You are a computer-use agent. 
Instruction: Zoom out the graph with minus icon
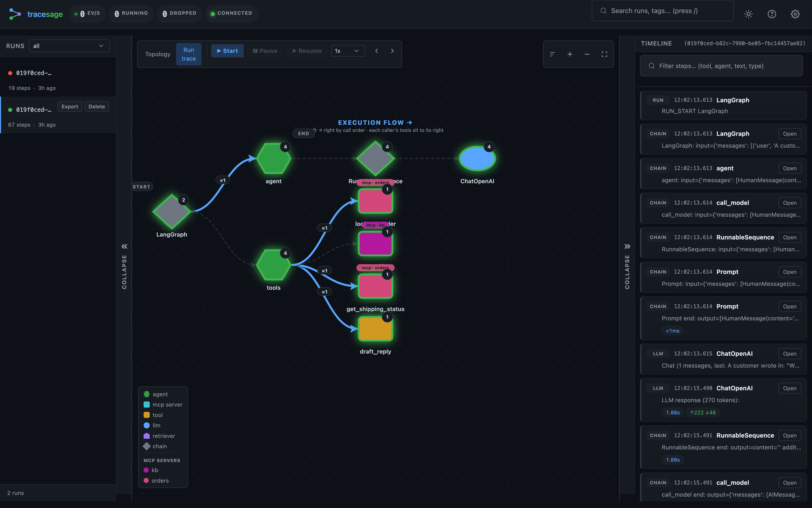coord(587,54)
